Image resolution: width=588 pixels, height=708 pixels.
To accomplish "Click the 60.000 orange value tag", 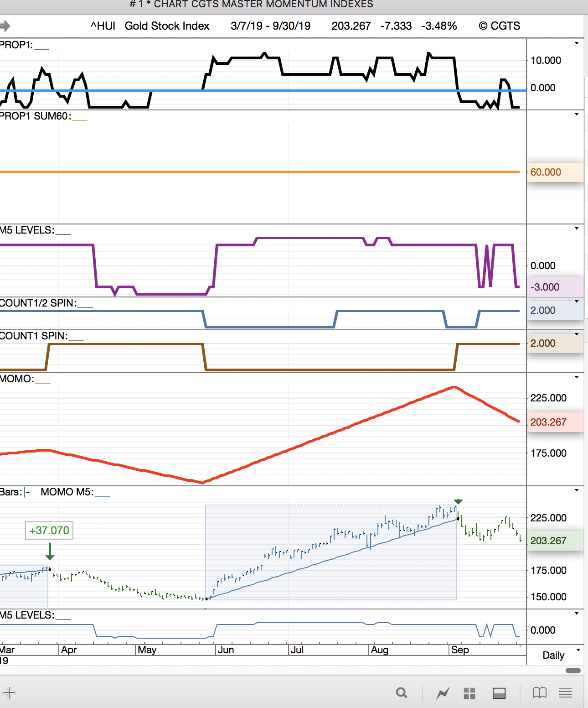I will tap(555, 172).
